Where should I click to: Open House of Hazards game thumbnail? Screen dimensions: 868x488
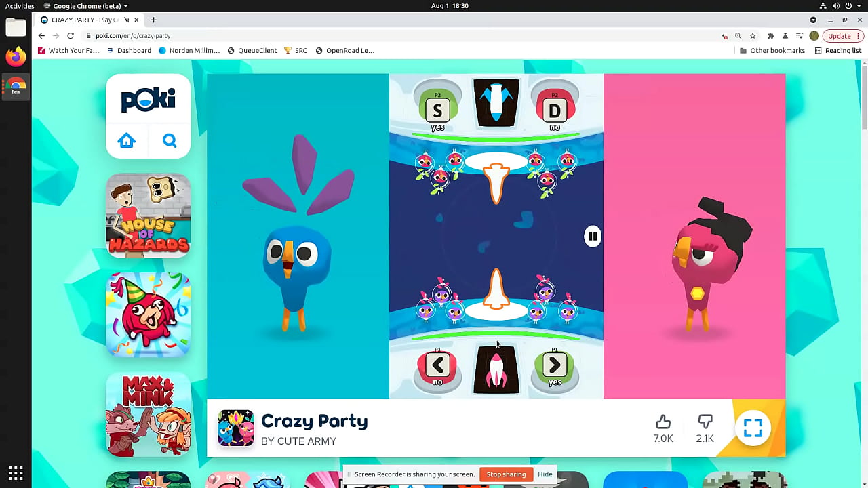[148, 216]
